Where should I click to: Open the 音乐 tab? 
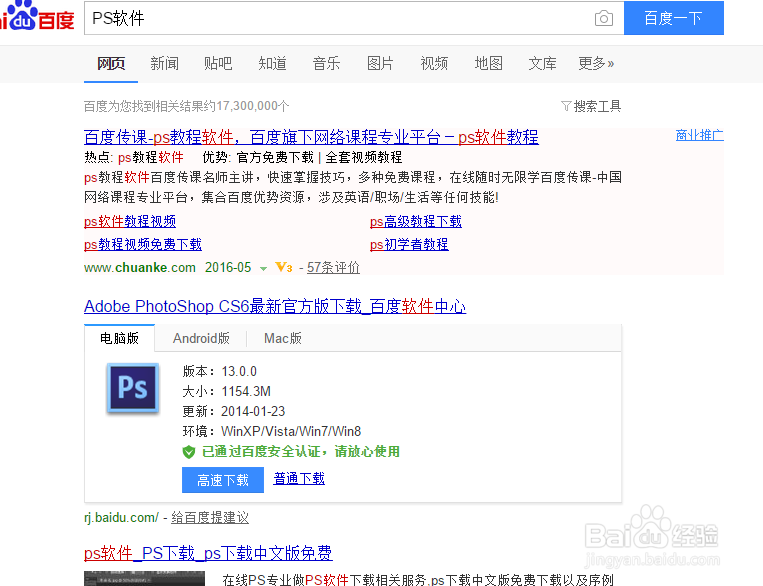pyautogui.click(x=326, y=63)
